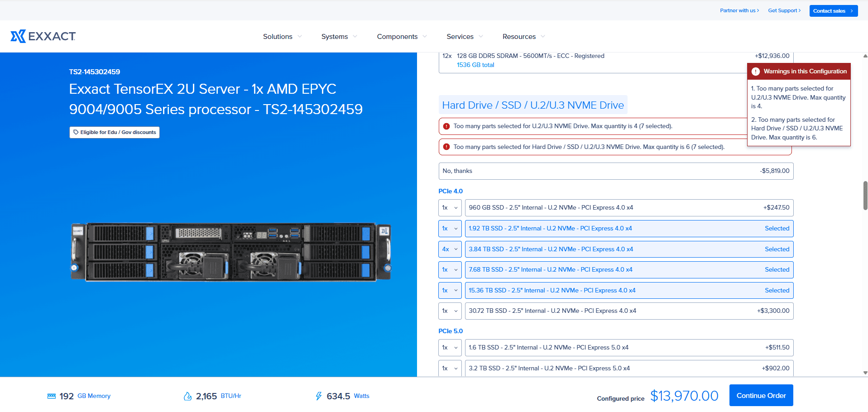Open the Solutions menu

click(x=282, y=37)
